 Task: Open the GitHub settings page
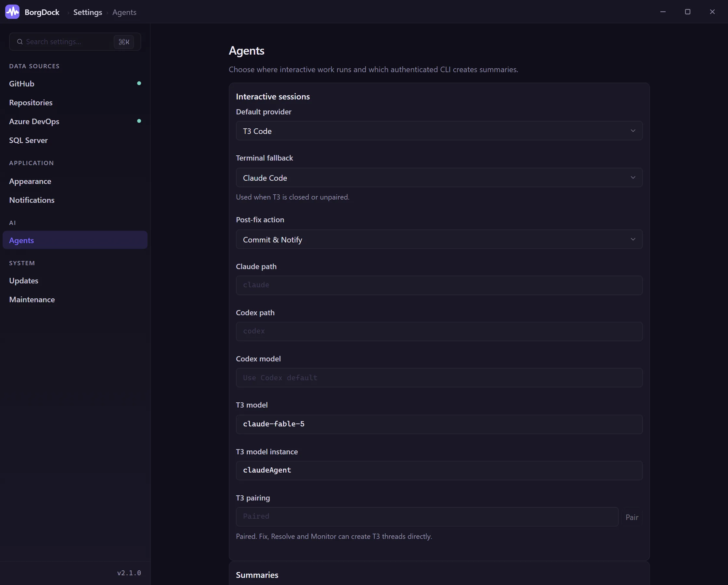tap(75, 84)
